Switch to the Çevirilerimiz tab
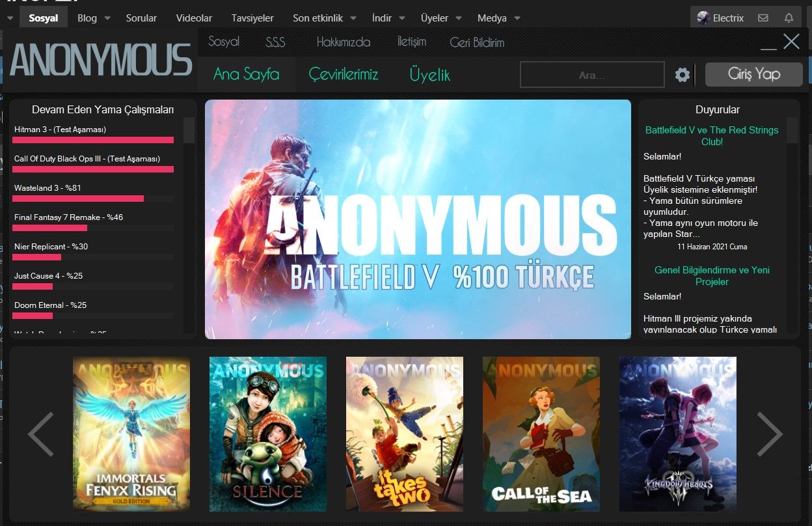 pos(344,74)
